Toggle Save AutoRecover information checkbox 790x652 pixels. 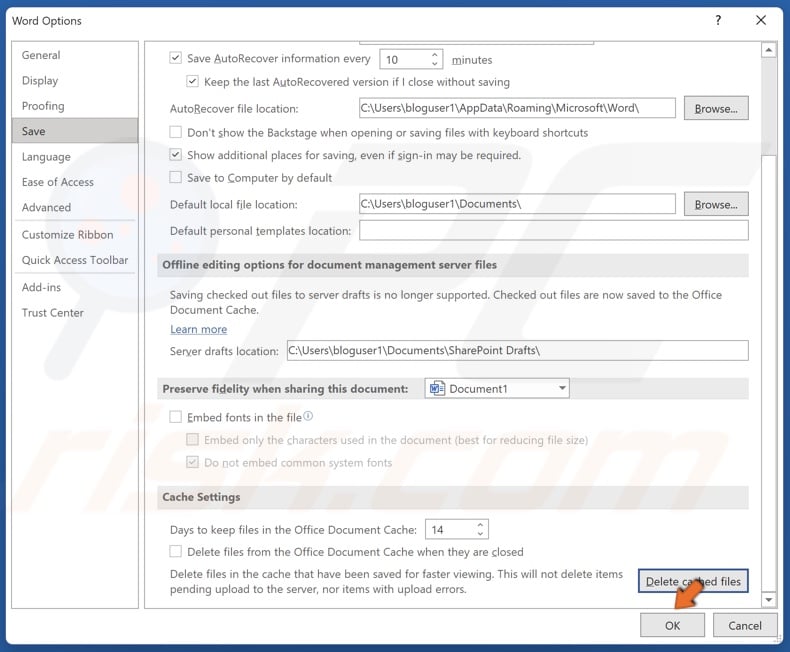[x=175, y=58]
